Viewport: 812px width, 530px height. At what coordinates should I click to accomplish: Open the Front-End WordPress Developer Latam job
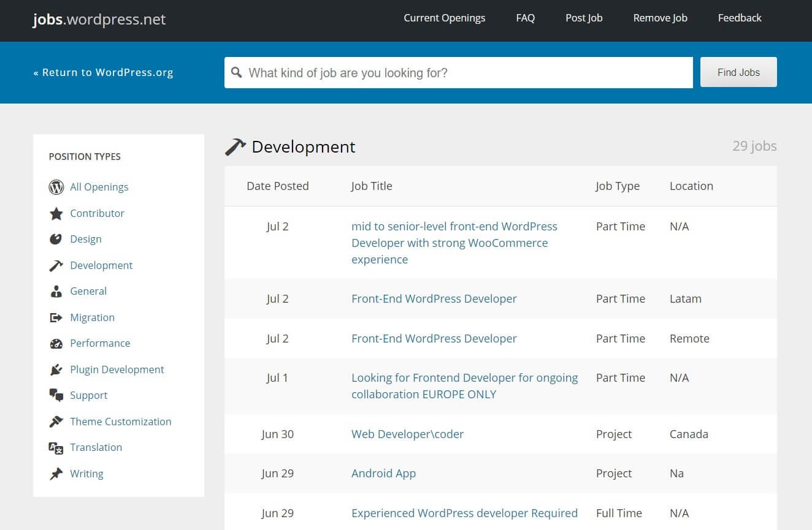pyautogui.click(x=434, y=298)
